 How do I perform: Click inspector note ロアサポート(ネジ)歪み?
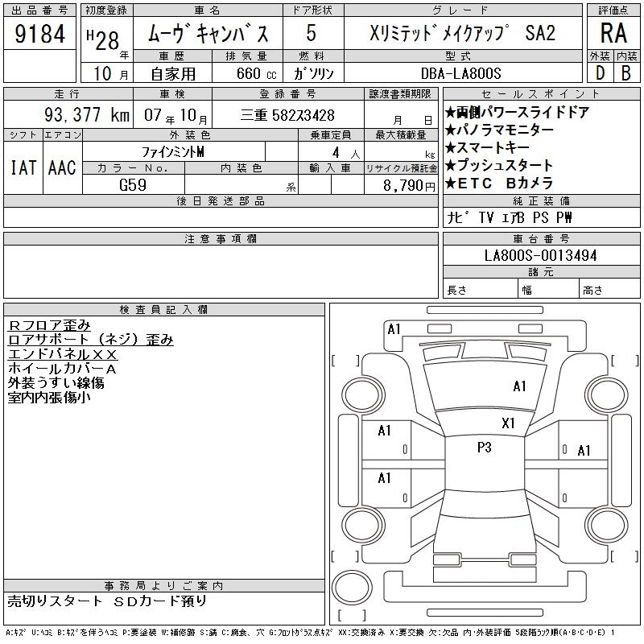pos(91,340)
